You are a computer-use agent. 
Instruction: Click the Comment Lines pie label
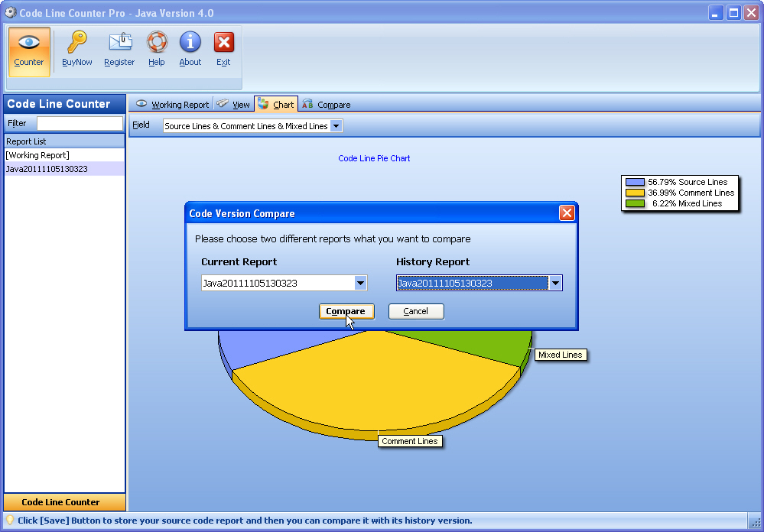click(x=410, y=441)
